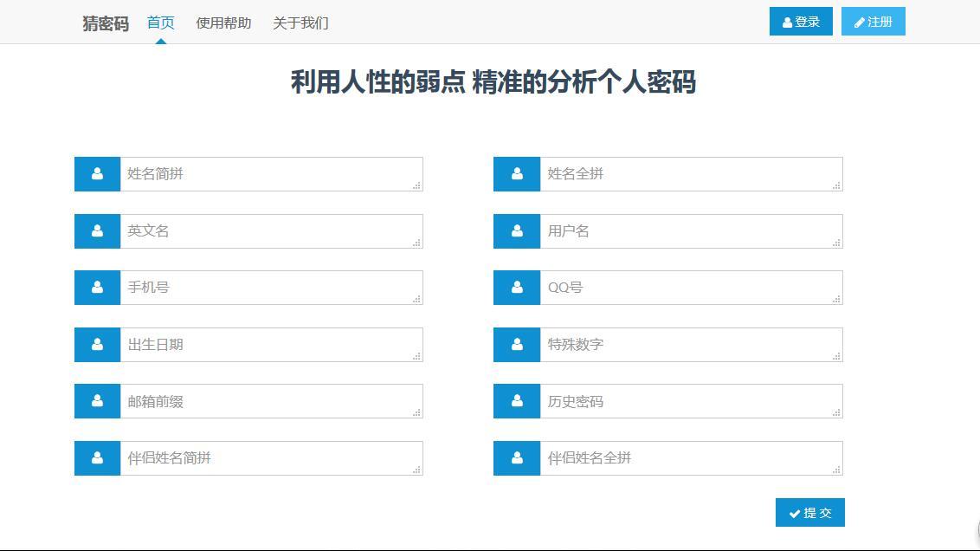Select the 首页 navigation item
This screenshot has height=551, width=980.
(163, 23)
